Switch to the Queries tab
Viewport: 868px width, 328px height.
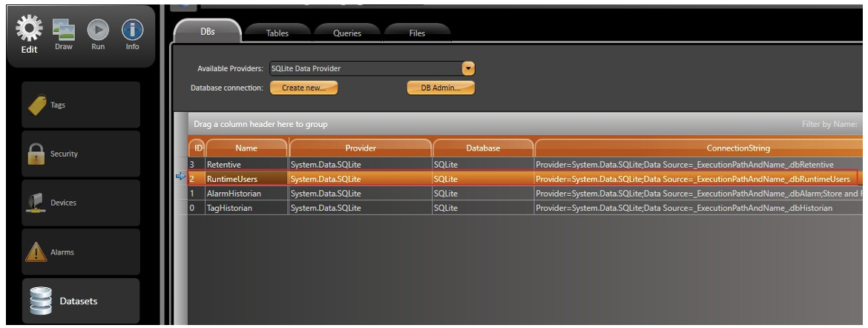point(347,33)
